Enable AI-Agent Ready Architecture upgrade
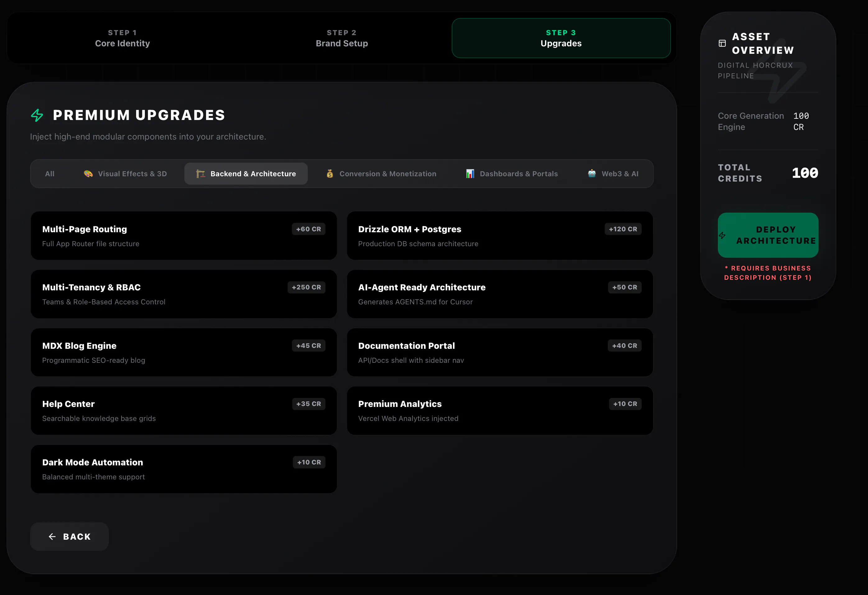This screenshot has width=868, height=595. tap(500, 294)
